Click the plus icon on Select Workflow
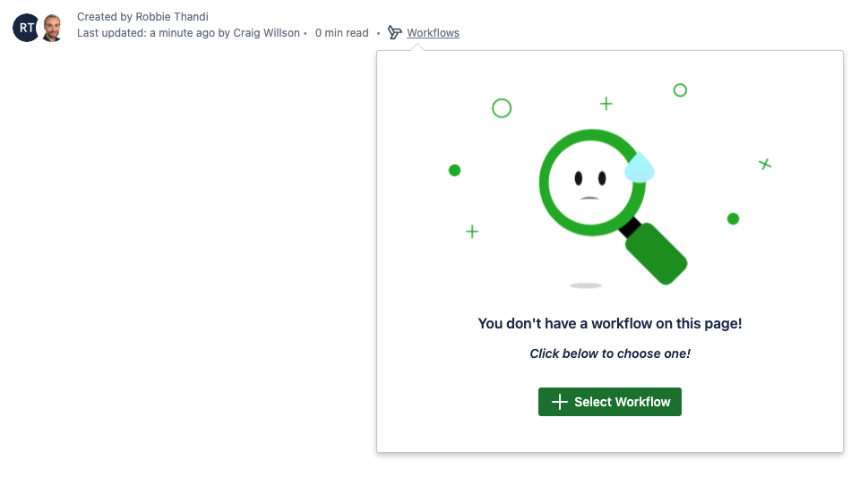Viewport: 868px width, 477px height. click(560, 403)
